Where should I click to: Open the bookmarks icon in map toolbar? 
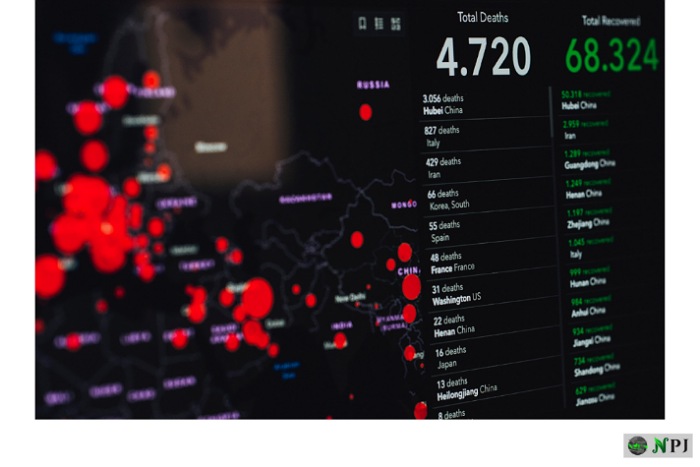coord(360,22)
